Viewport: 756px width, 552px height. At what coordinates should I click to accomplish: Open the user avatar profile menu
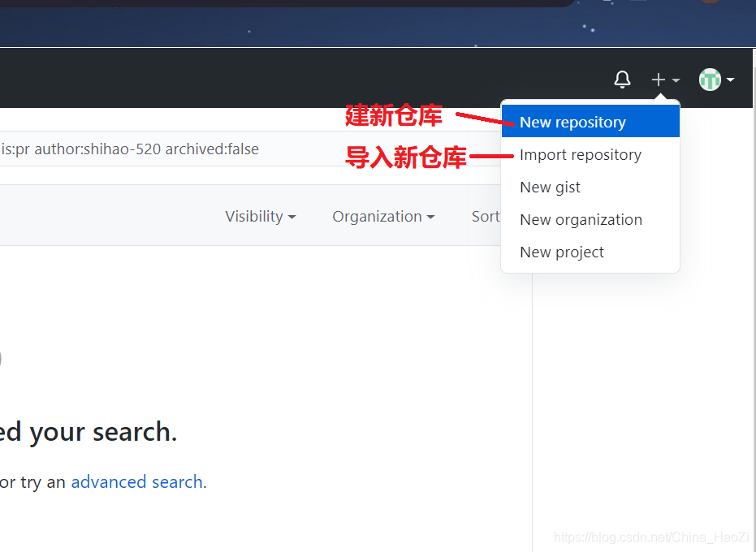pos(716,80)
